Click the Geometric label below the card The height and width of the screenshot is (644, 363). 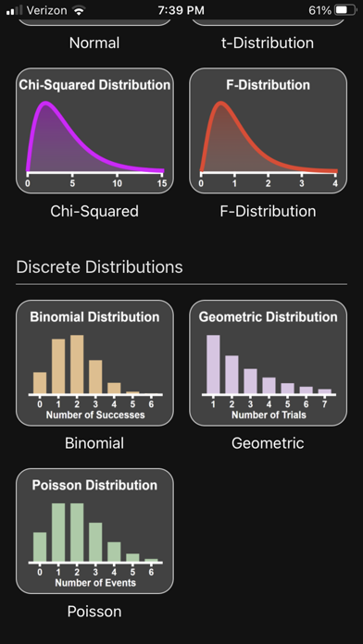pos(268,443)
